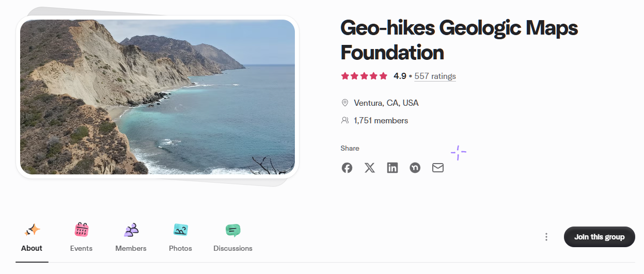Click the About sparkle icon
This screenshot has width=644, height=274.
pos(32,230)
